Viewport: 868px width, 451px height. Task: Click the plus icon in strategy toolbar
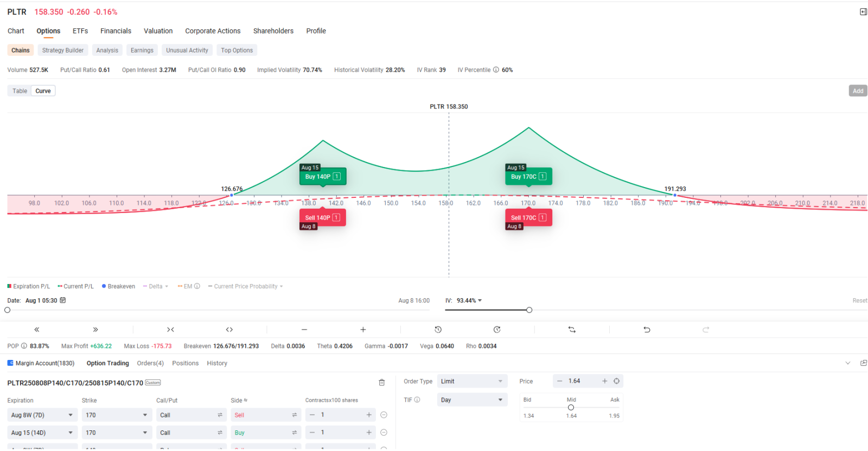pyautogui.click(x=363, y=330)
